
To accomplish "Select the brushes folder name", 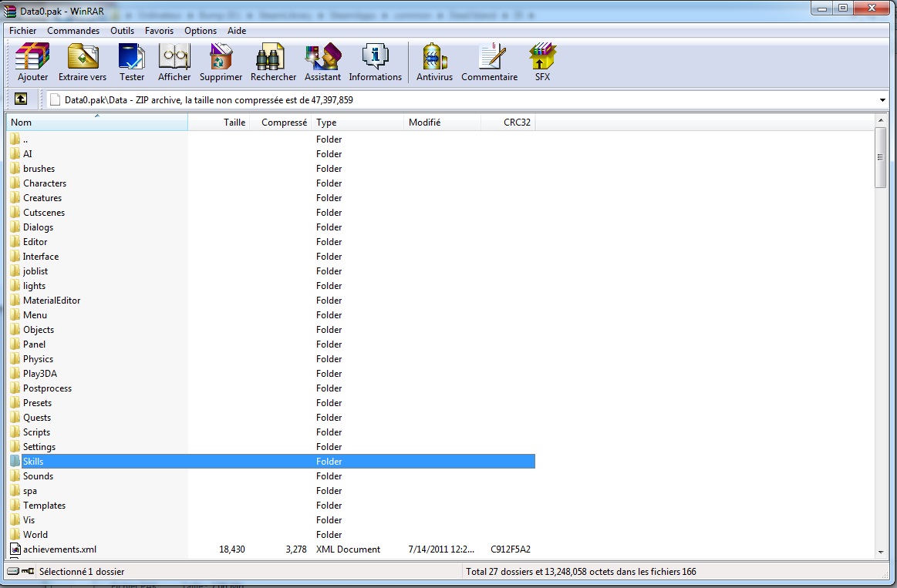I will [39, 169].
